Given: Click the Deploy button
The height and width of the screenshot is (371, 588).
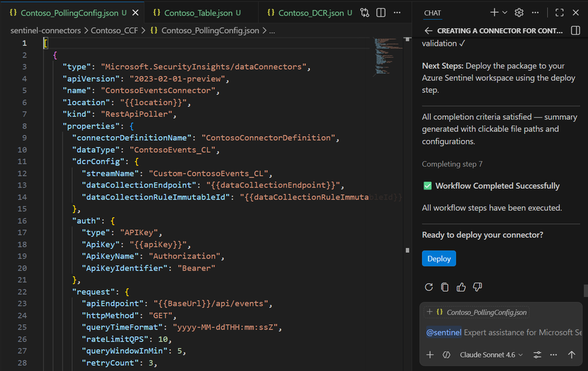Looking at the screenshot, I should coord(439,259).
